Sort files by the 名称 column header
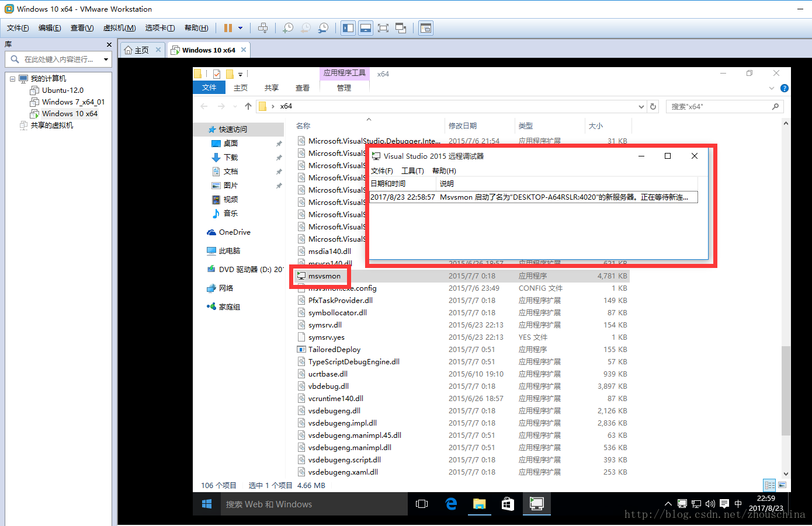The width and height of the screenshot is (812, 526). [x=303, y=126]
